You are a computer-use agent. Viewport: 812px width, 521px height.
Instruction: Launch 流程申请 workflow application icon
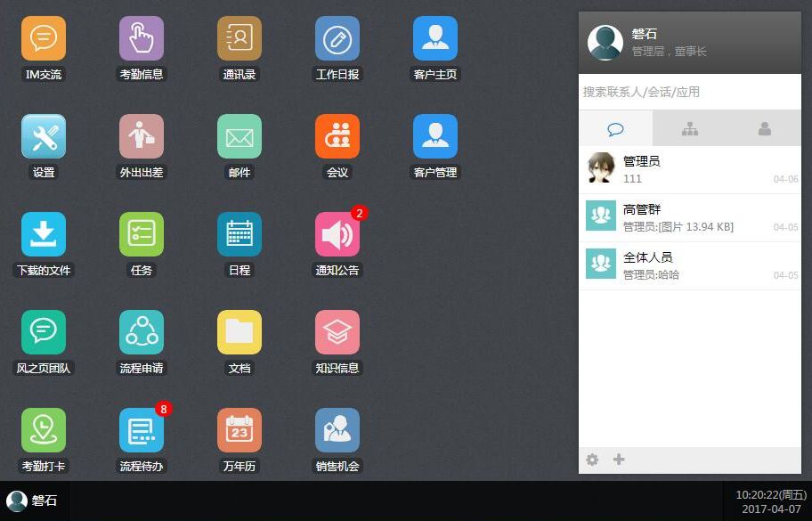(x=142, y=332)
